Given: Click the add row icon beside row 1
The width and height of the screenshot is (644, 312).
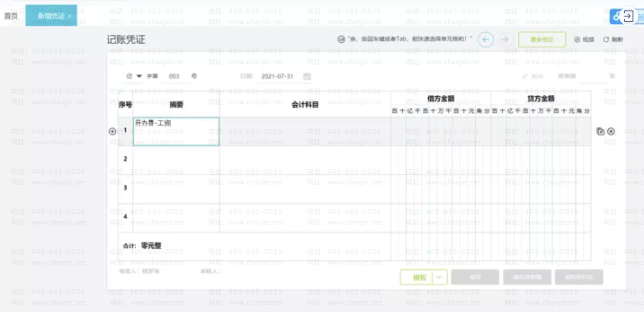Looking at the screenshot, I should pos(113,131).
